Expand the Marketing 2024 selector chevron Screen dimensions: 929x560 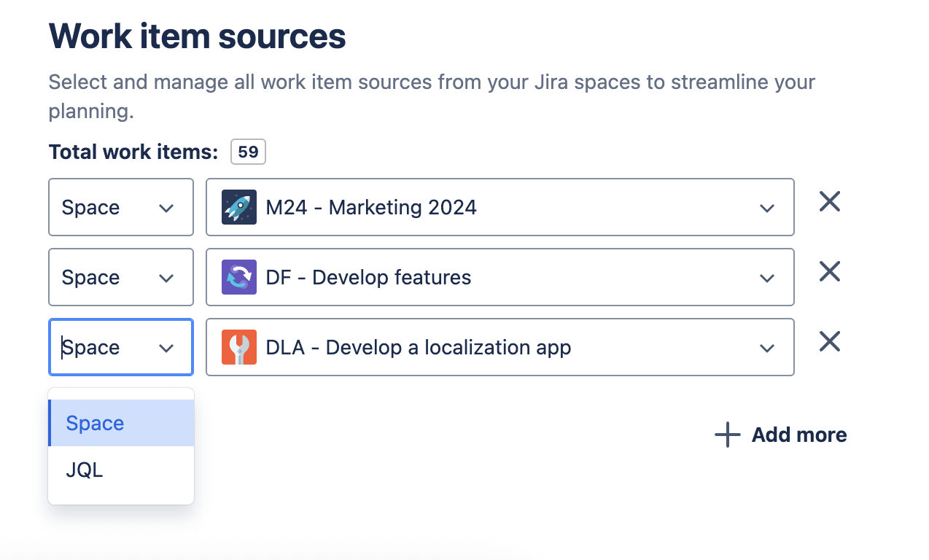coord(766,209)
